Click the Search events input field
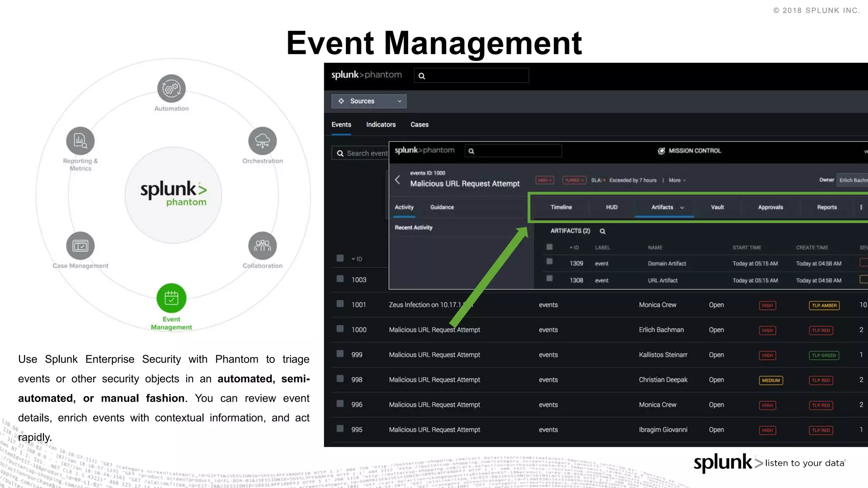 (x=360, y=153)
